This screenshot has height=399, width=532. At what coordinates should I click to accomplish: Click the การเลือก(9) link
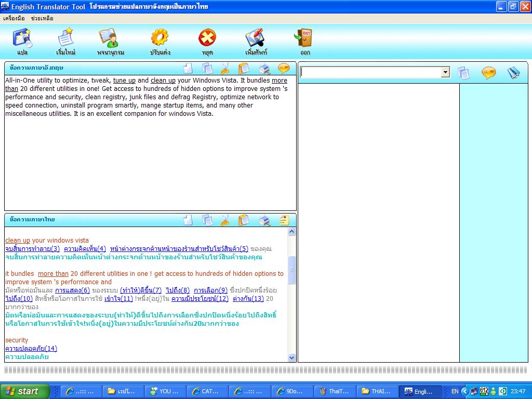210,290
